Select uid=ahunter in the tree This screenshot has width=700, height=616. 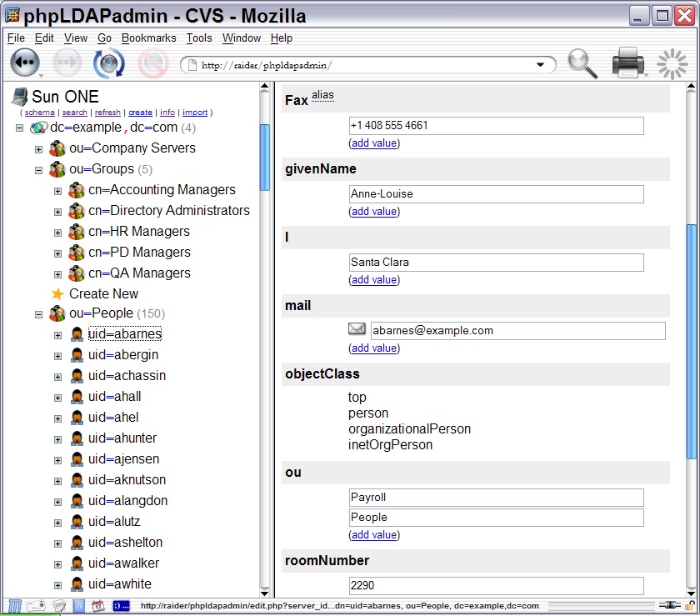tap(122, 438)
